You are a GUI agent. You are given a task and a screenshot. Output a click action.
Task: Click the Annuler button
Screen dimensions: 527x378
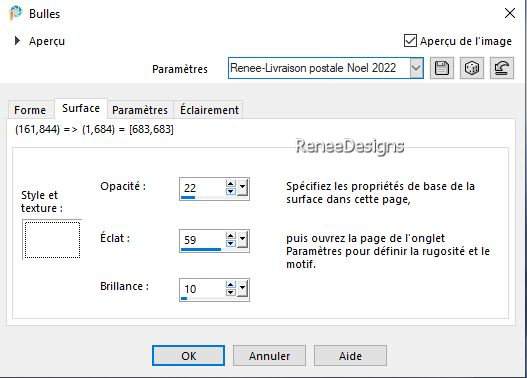point(269,355)
